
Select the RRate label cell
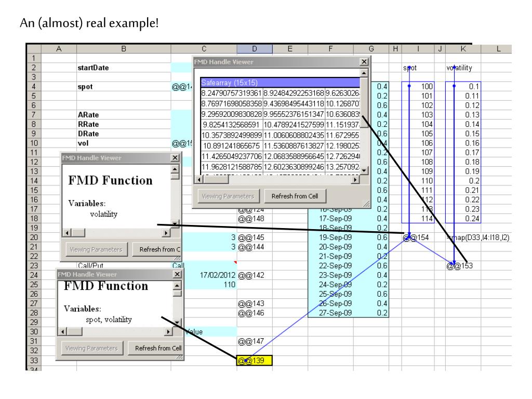point(124,124)
